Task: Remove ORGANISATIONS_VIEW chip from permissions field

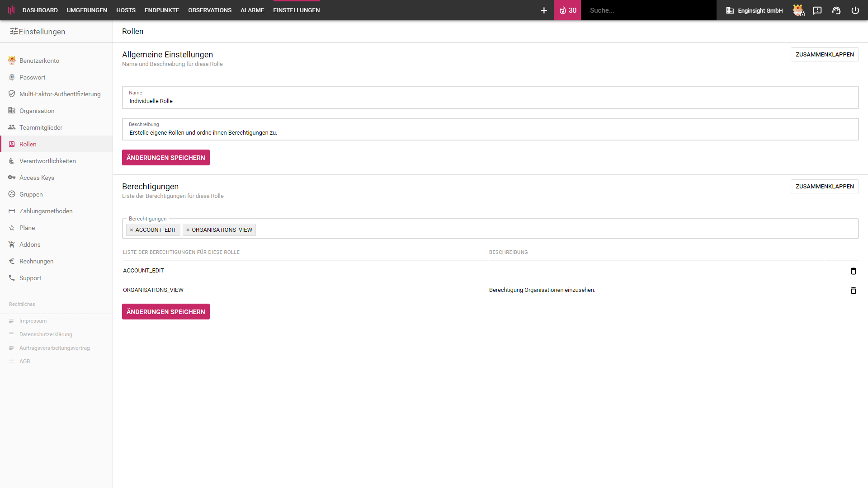Action: coord(188,230)
